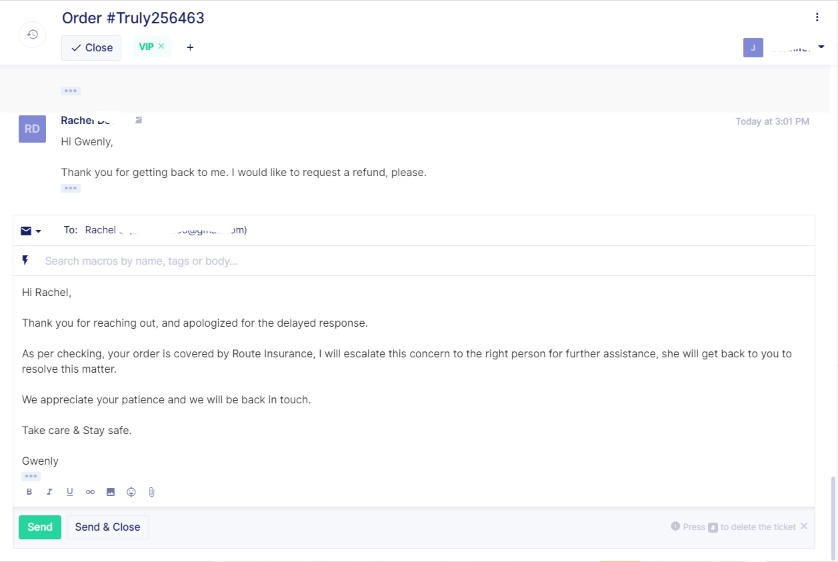Screen dimensions: 838x562
Task: Toggle bold formatting in reply editor
Action: [29, 492]
